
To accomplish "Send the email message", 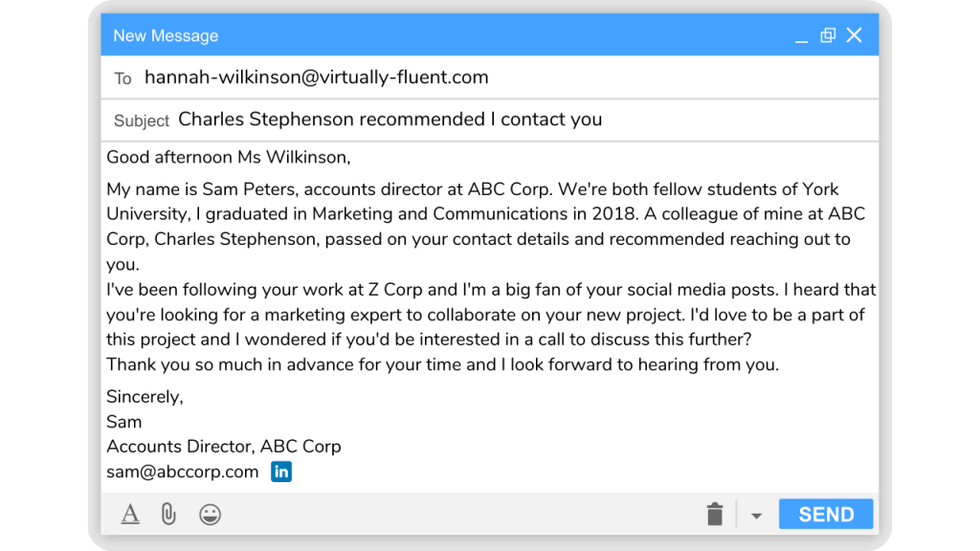I will pyautogui.click(x=826, y=514).
